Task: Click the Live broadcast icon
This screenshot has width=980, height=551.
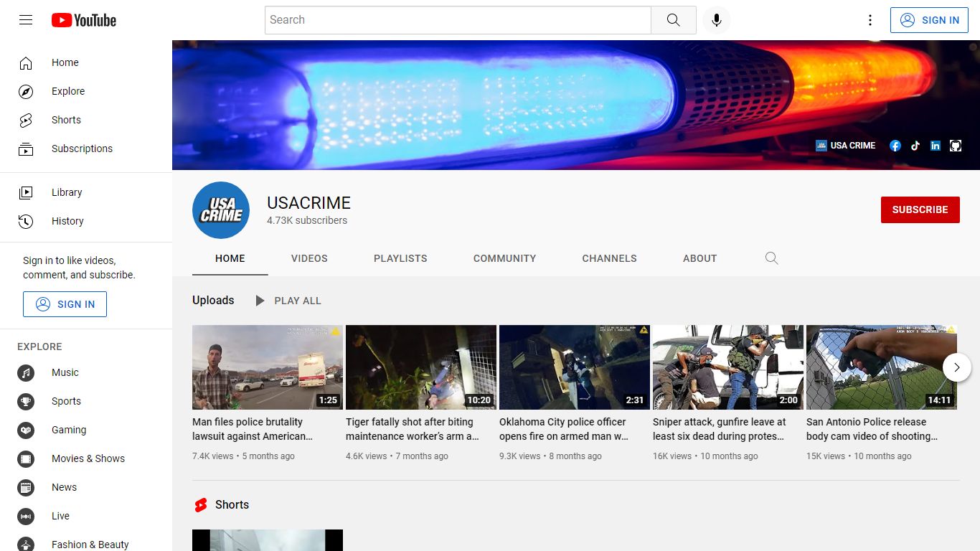Action: pyautogui.click(x=26, y=517)
